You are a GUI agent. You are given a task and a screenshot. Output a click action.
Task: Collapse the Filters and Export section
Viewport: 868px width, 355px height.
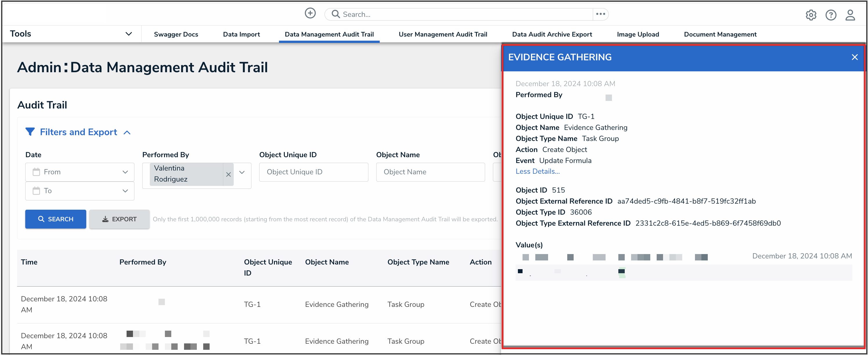click(x=127, y=133)
